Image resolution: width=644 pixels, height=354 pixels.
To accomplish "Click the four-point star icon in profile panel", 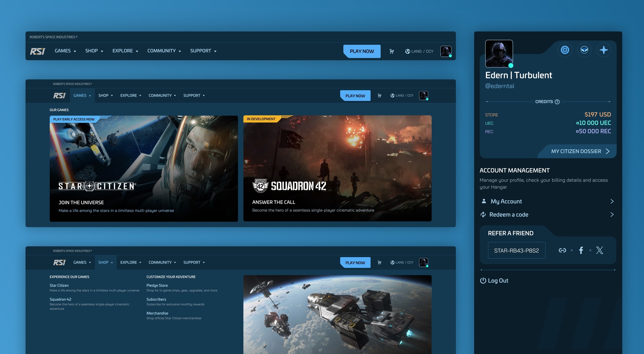I will click(604, 50).
